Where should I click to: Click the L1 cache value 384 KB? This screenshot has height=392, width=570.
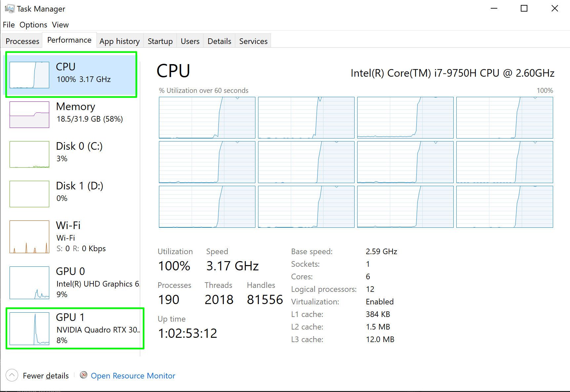[x=378, y=314]
